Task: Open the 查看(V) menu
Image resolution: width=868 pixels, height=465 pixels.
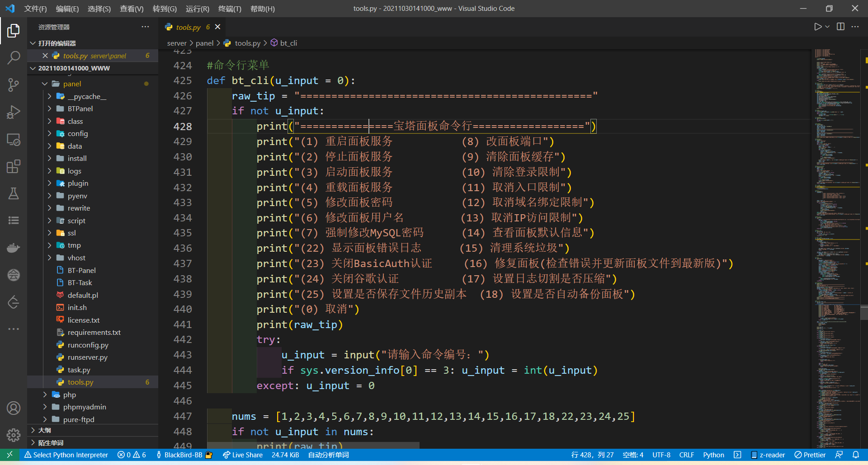Action: (132, 9)
